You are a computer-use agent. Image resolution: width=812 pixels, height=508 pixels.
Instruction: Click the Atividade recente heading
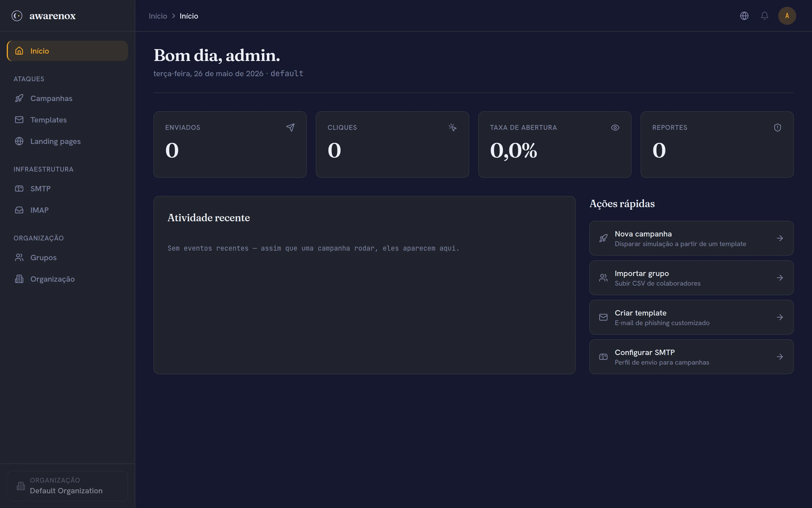[x=209, y=218]
